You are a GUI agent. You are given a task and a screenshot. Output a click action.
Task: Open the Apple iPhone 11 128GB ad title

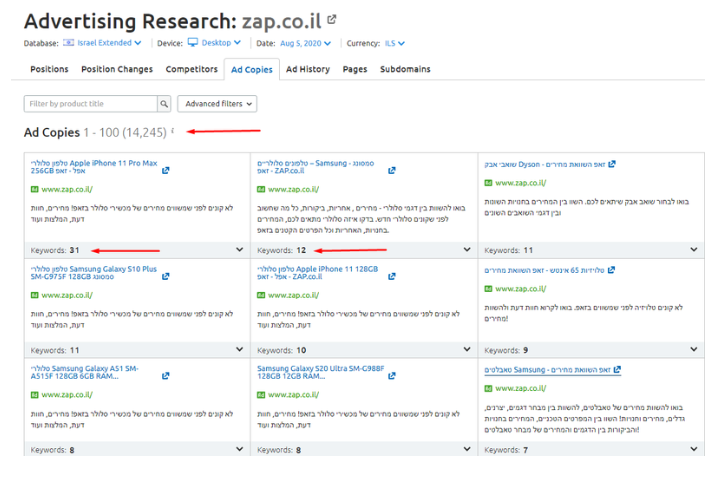coord(318,273)
